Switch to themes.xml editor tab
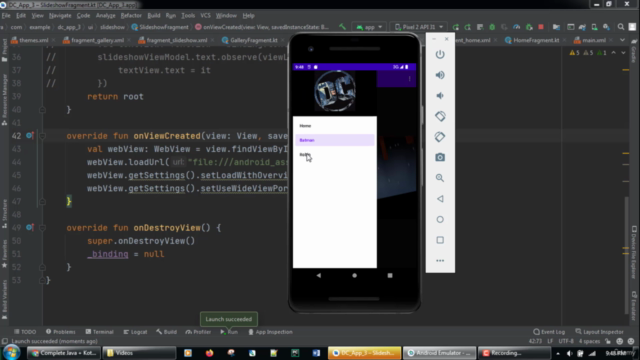The width and height of the screenshot is (640, 360). (x=33, y=40)
